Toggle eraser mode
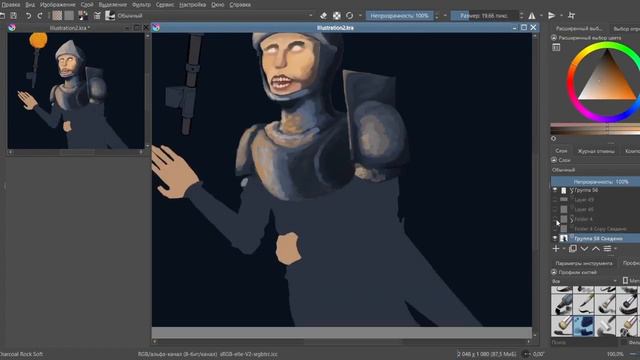This screenshot has height=360, width=640. (323, 16)
